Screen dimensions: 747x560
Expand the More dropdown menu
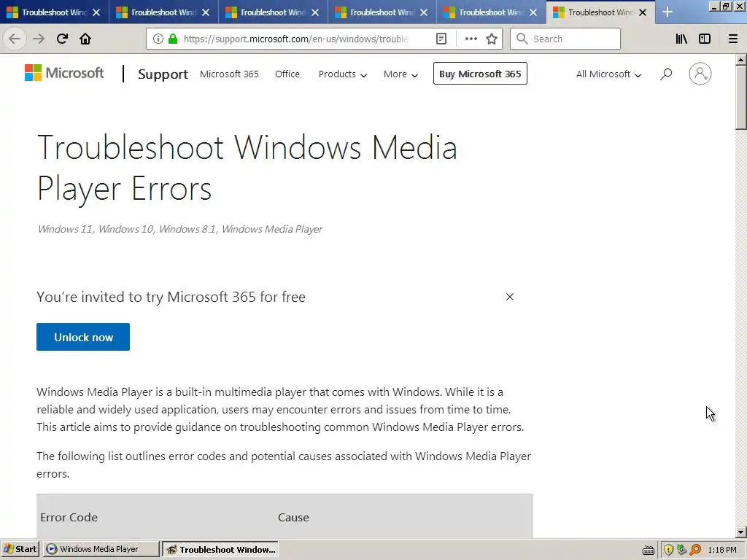coord(400,74)
